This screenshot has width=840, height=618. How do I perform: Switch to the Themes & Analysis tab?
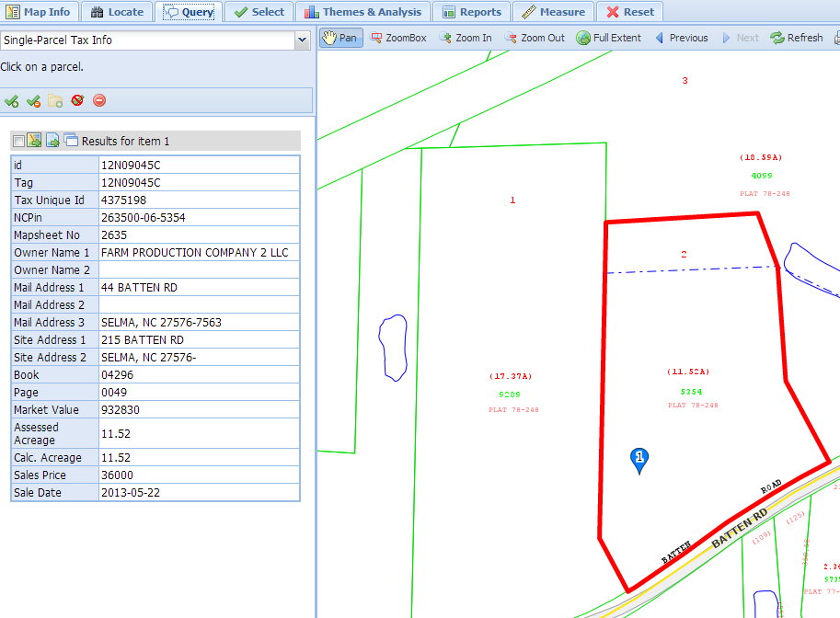pos(362,12)
